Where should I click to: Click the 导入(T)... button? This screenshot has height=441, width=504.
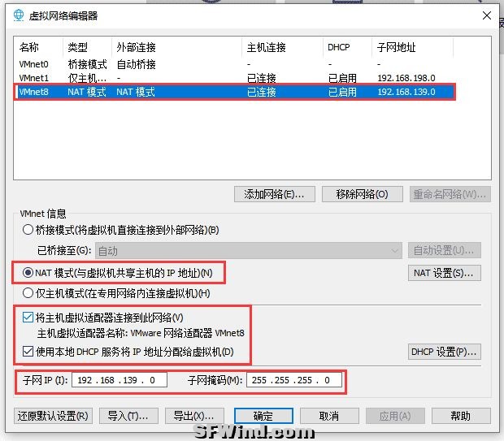coord(128,416)
